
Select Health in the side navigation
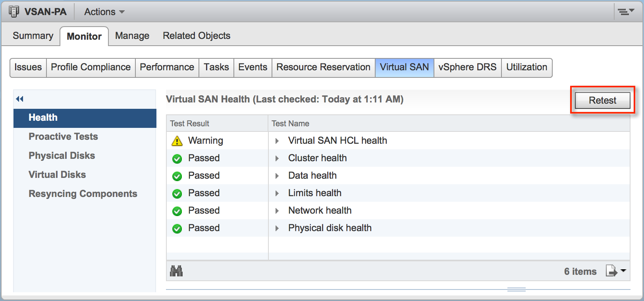(x=85, y=118)
